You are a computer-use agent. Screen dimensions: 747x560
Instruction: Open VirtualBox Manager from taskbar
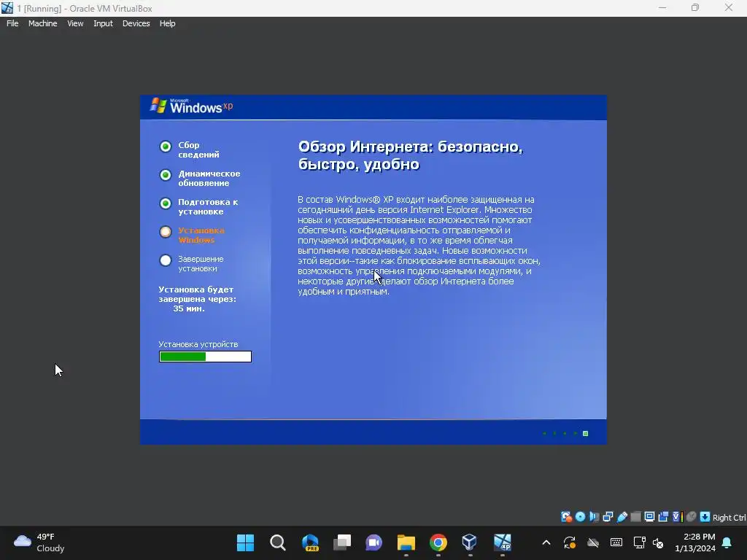click(x=470, y=542)
